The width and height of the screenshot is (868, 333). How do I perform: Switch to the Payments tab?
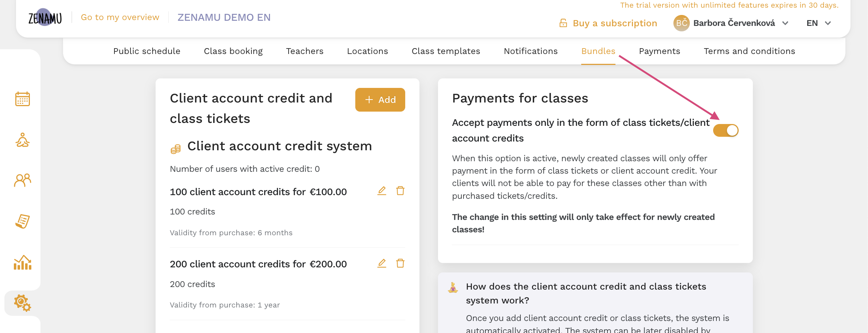click(660, 51)
